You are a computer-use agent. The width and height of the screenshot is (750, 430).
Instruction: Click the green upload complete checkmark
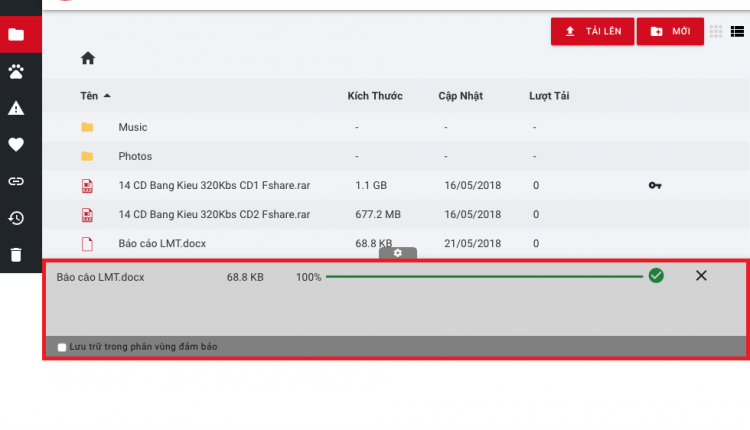click(656, 276)
